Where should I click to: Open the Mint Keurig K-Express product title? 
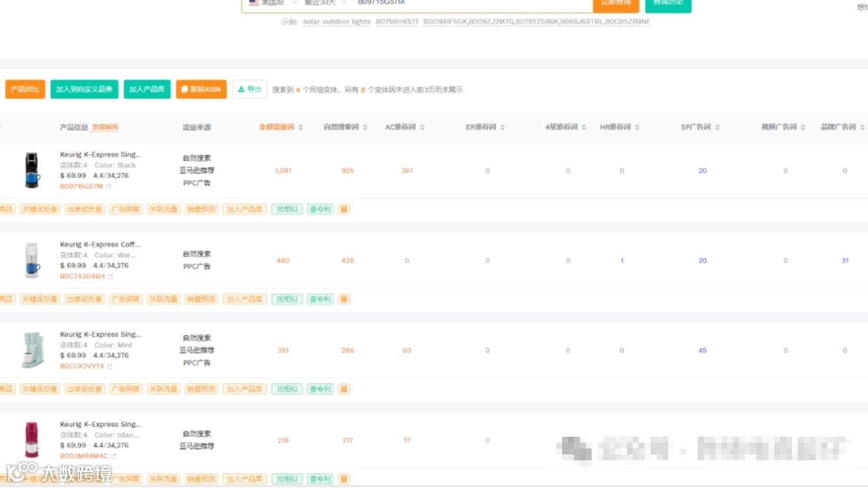[100, 334]
